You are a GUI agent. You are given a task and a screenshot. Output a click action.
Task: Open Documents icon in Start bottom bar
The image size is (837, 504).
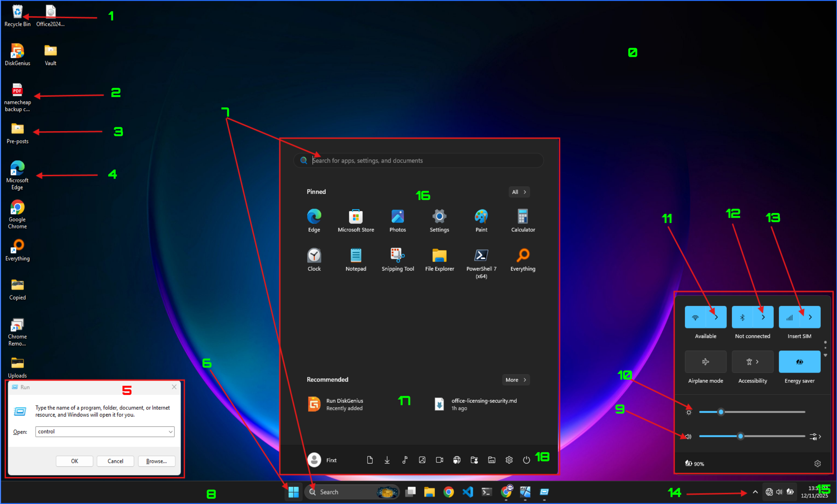[x=370, y=460]
